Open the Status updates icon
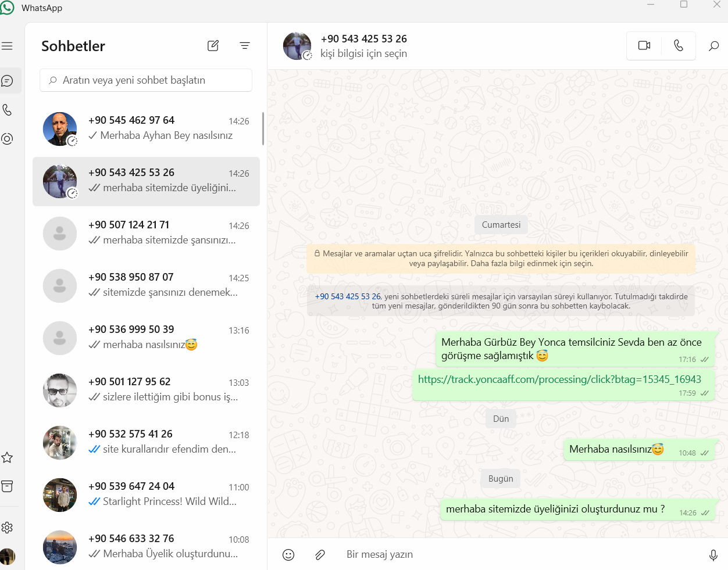728x570 pixels. coord(7,139)
